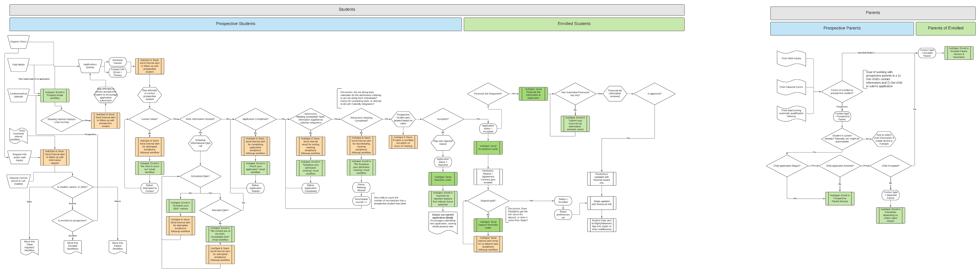Select the Room preferences set box

[x=563, y=215]
